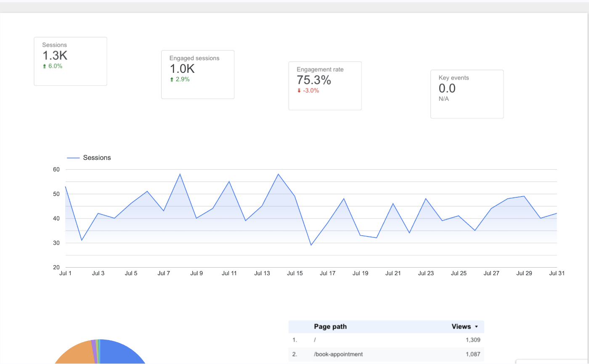Viewport: 589px width, 364px height.
Task: Sort table by the Views column header
Action: [464, 327]
